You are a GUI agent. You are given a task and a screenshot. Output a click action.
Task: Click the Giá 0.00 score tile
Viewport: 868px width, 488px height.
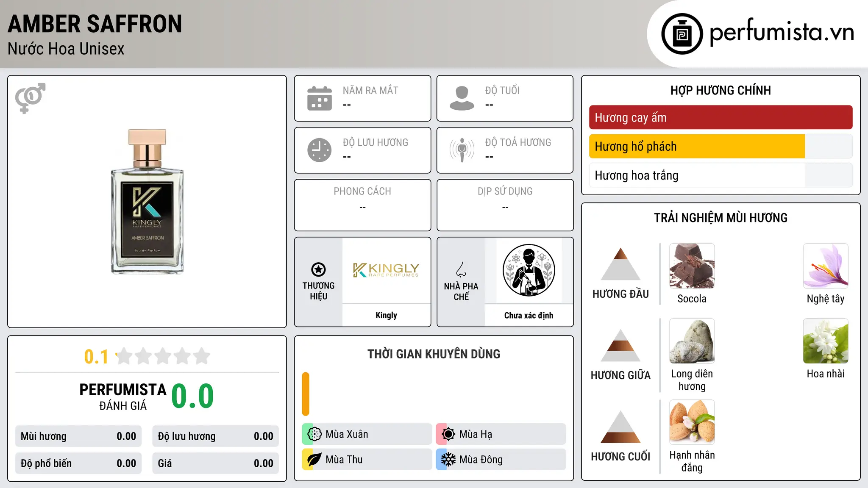tap(215, 463)
